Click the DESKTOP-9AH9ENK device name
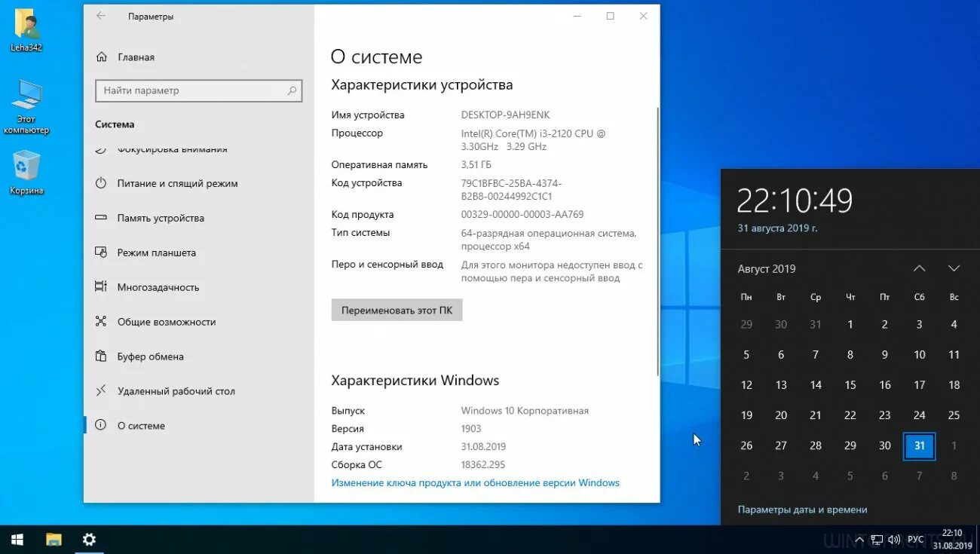This screenshot has height=554, width=980. point(505,115)
